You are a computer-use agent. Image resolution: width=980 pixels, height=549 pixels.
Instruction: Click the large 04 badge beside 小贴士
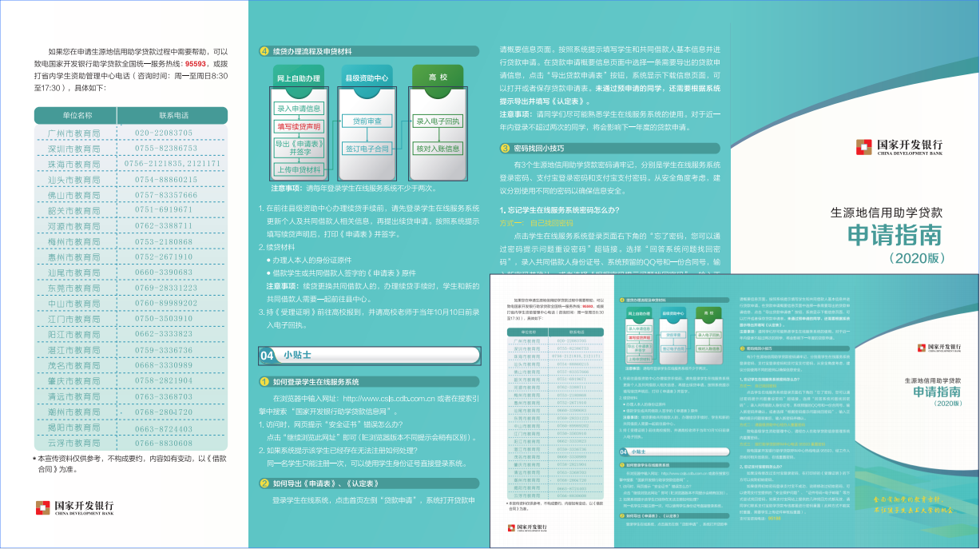tap(268, 355)
